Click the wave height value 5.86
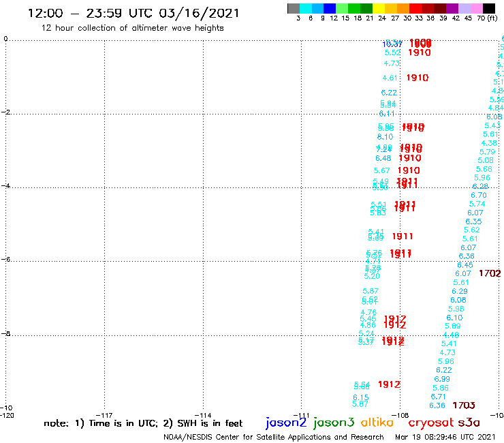Image resolution: width=504 pixels, height=443 pixels. pyautogui.click(x=441, y=388)
